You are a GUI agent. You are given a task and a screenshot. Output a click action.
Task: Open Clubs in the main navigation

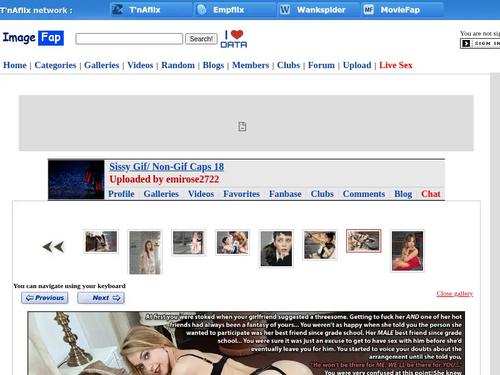[x=288, y=65]
